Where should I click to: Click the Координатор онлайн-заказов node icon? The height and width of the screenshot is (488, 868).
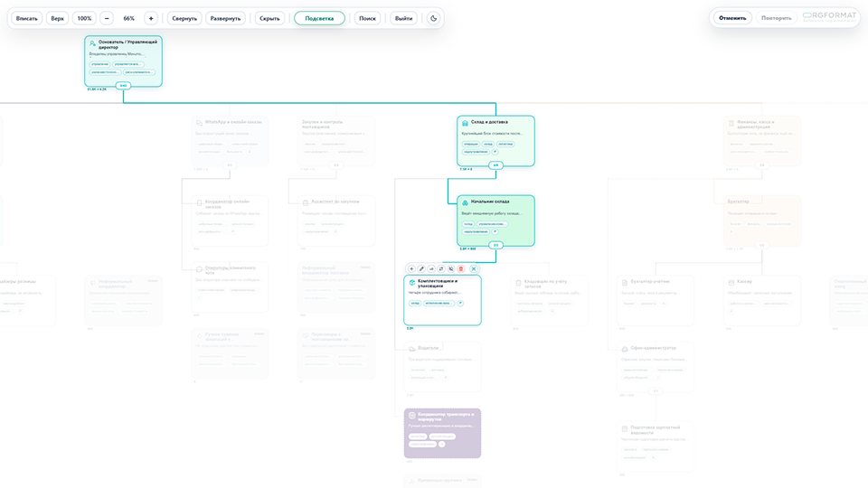[199, 202]
